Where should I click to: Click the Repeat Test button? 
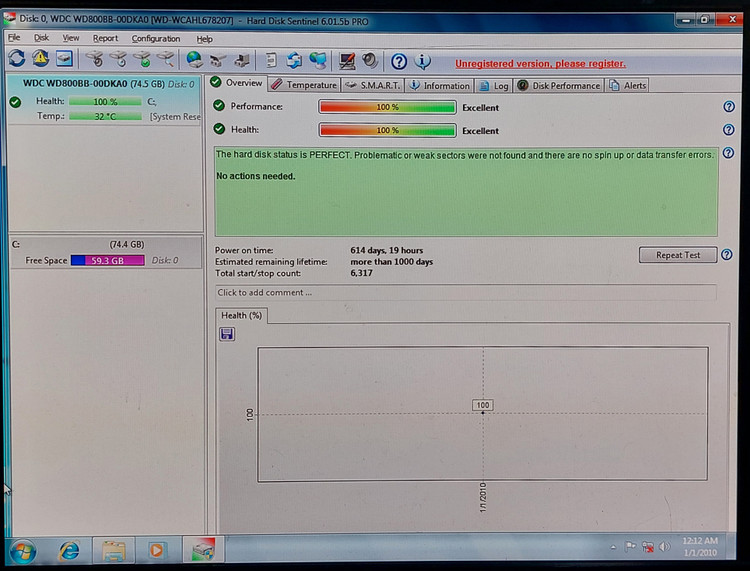(x=678, y=255)
